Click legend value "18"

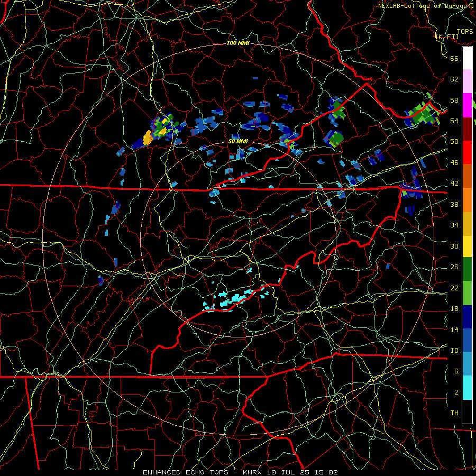454,309
